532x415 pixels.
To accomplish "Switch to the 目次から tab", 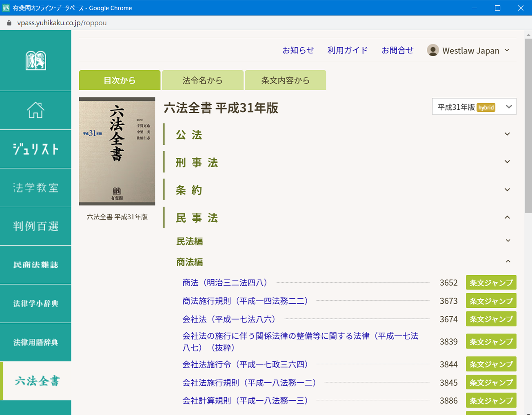I will pos(120,80).
